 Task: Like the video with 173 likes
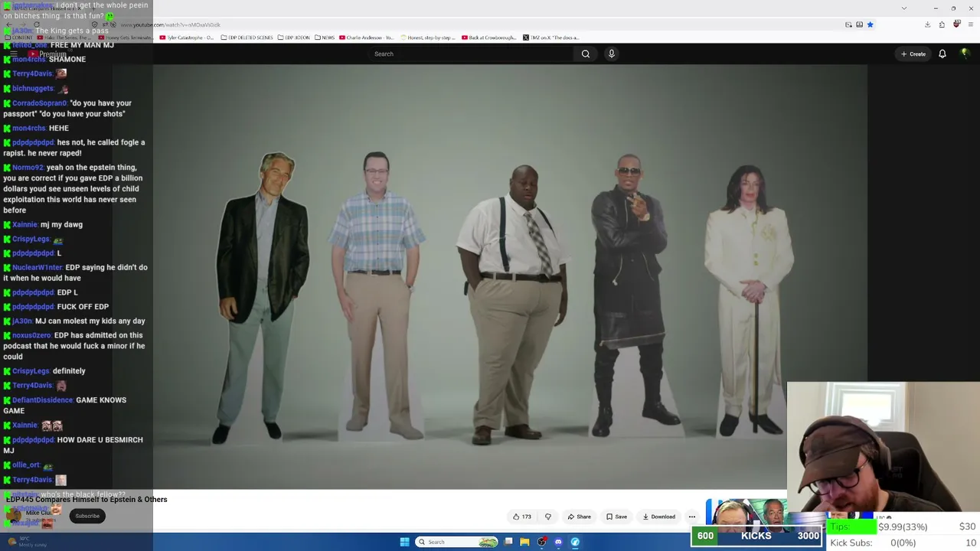pos(522,517)
